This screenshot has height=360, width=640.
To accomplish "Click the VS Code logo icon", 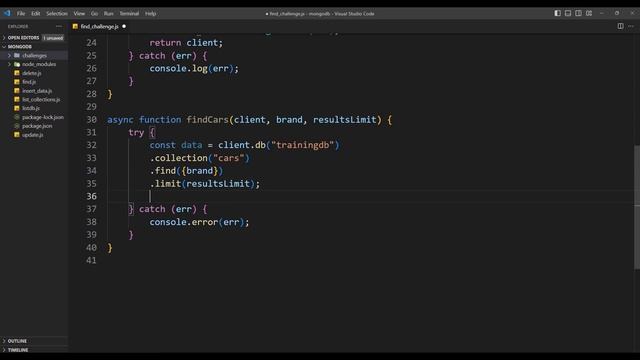I will 7,13.
